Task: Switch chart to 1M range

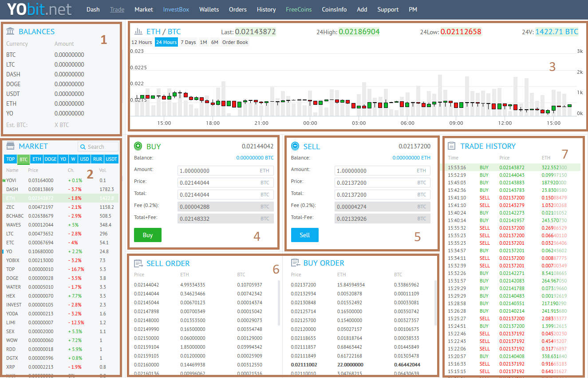Action: [204, 42]
